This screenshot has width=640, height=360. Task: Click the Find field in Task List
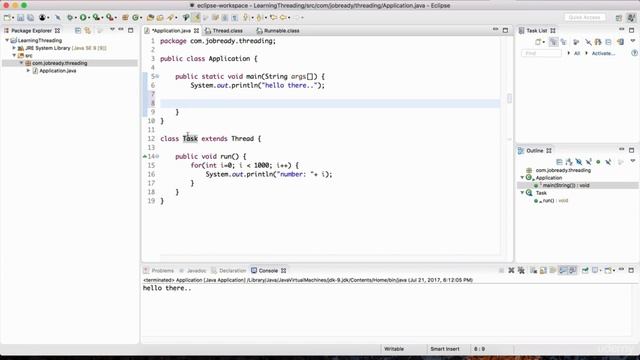click(541, 53)
